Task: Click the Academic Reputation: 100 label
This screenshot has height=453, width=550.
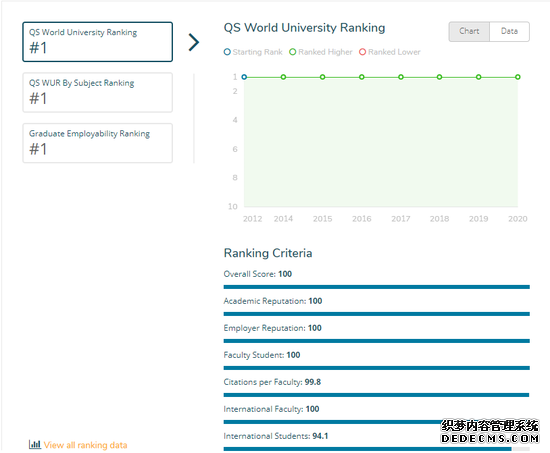Action: (273, 301)
